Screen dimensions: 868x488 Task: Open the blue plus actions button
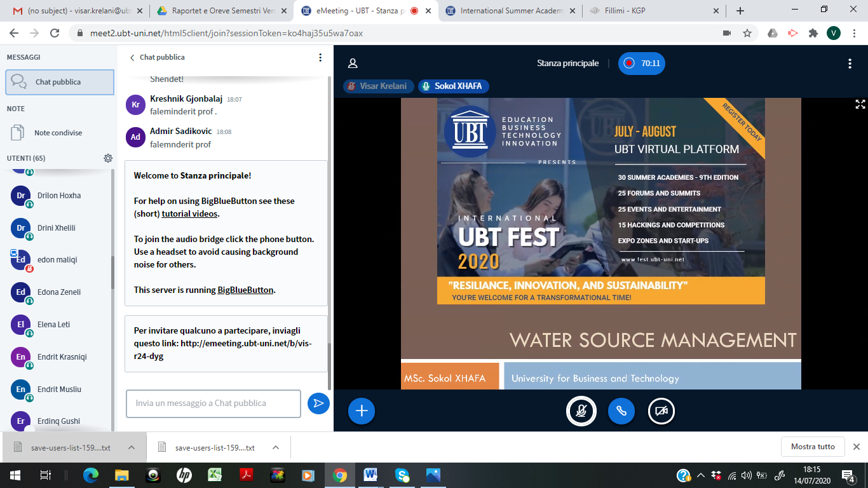click(x=362, y=411)
